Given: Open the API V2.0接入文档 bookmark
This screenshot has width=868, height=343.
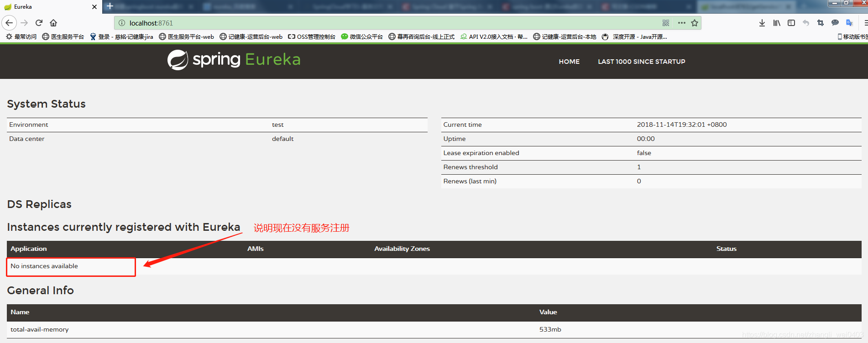Looking at the screenshot, I should point(494,37).
